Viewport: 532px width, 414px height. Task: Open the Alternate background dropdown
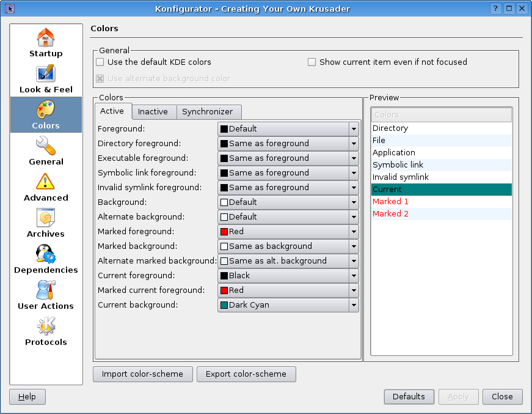(x=288, y=217)
